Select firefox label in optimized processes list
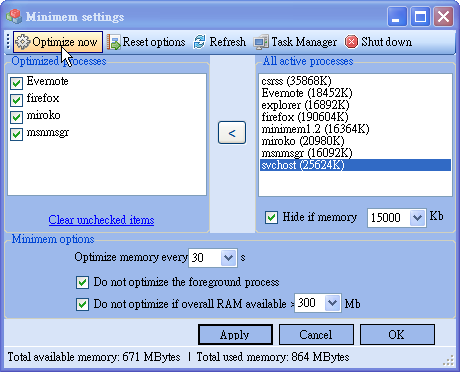 [43, 98]
